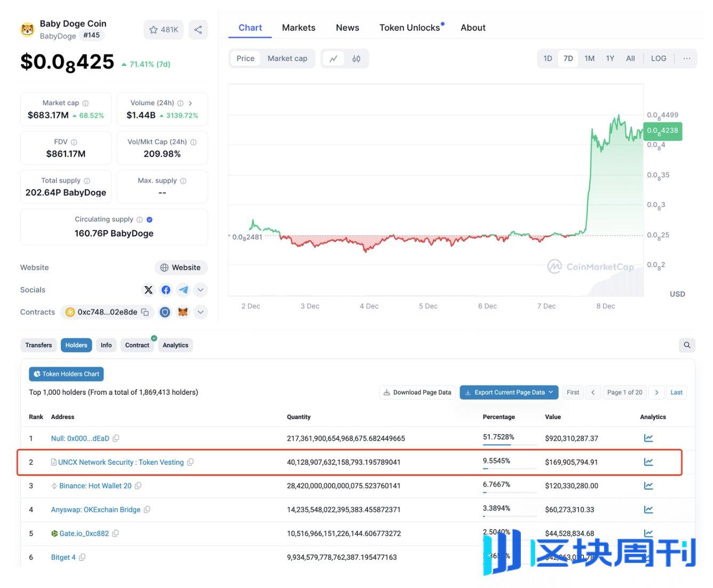
Task: Click the Max. supply info icon
Action: [184, 181]
